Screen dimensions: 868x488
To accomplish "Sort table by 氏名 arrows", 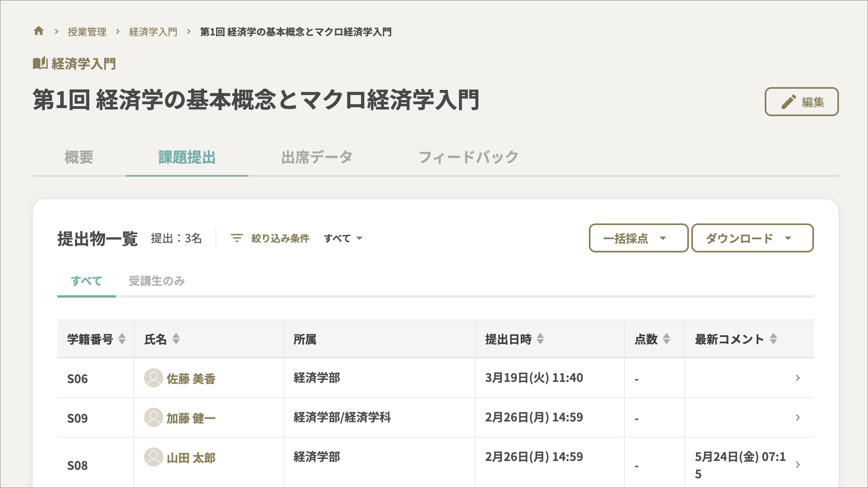I will pos(176,339).
